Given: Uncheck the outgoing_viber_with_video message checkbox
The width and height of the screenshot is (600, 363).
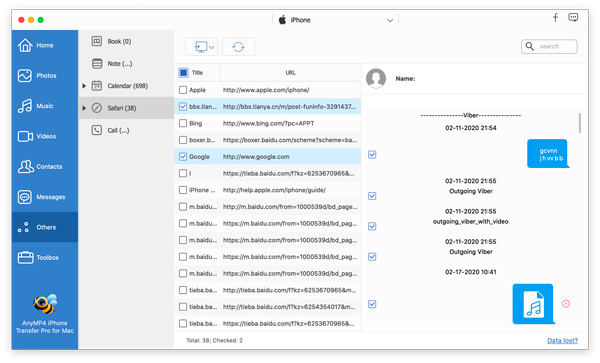Looking at the screenshot, I should click(372, 226).
